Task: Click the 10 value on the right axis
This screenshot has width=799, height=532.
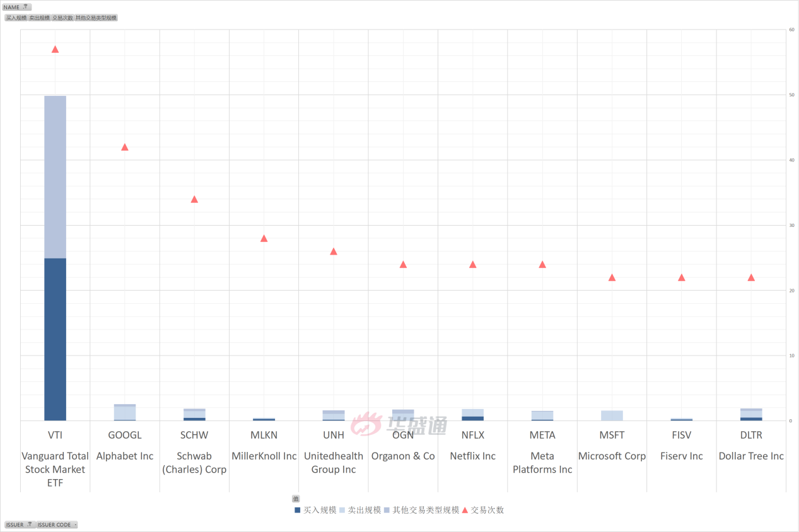Action: pyautogui.click(x=791, y=356)
